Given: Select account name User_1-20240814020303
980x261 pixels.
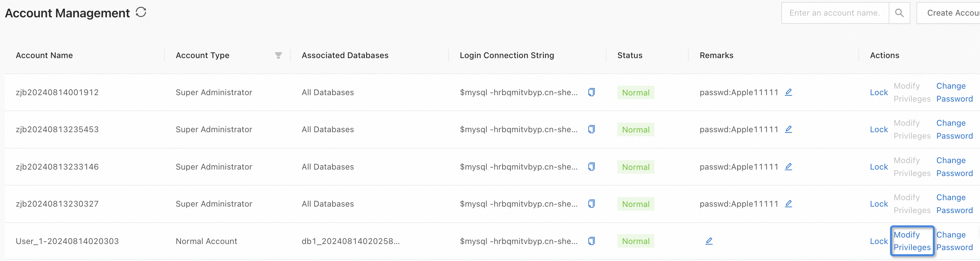Looking at the screenshot, I should (67, 241).
